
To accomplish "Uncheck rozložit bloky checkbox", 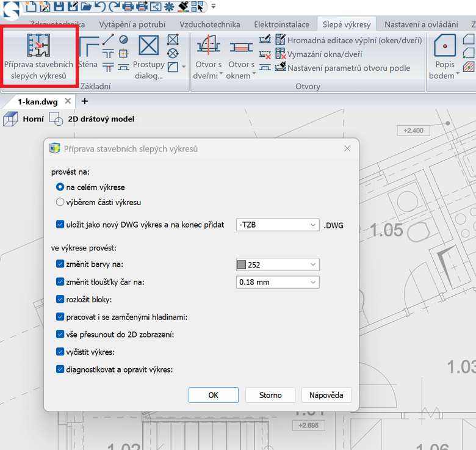I will [60, 299].
